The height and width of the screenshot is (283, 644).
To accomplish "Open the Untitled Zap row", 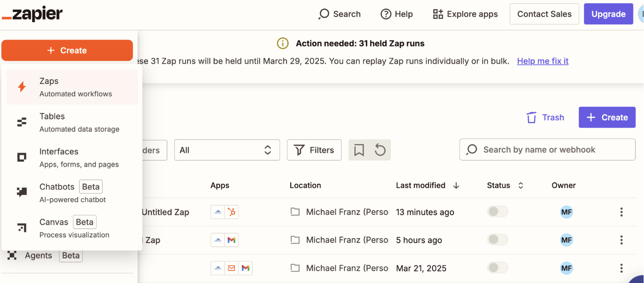I will tap(165, 212).
